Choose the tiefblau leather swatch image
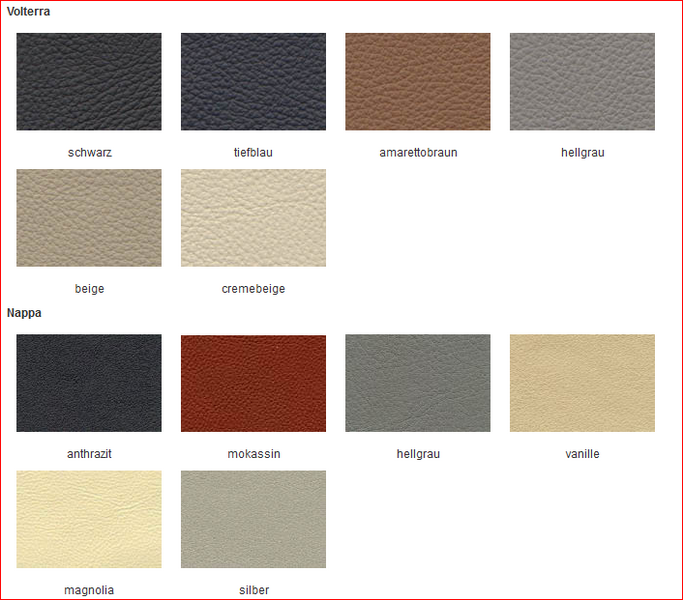This screenshot has height=600, width=683. click(x=253, y=82)
